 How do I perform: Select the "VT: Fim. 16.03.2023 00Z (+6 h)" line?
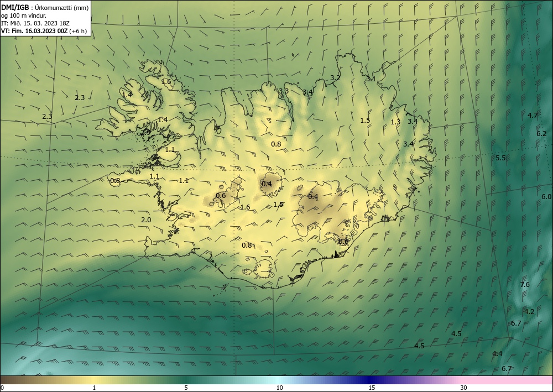tap(44, 31)
